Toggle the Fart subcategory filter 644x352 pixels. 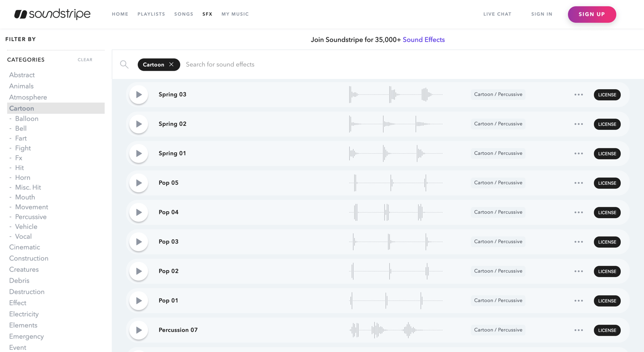[x=20, y=138]
